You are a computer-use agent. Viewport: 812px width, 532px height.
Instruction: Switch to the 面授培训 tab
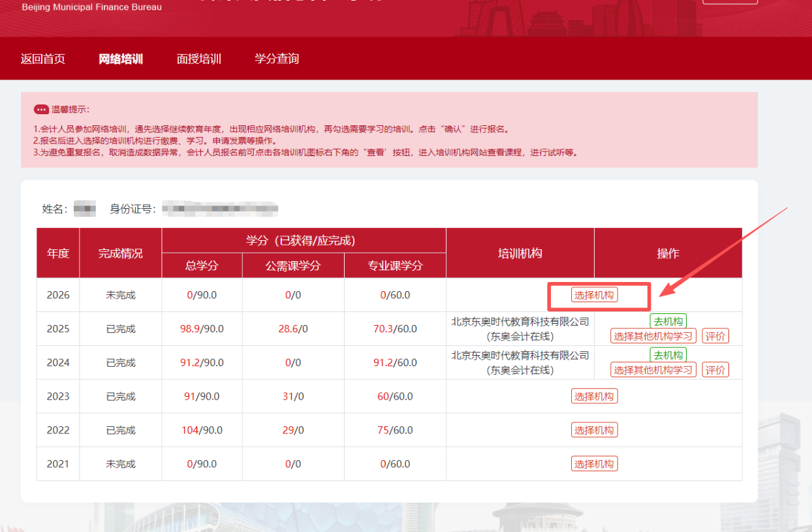198,58
